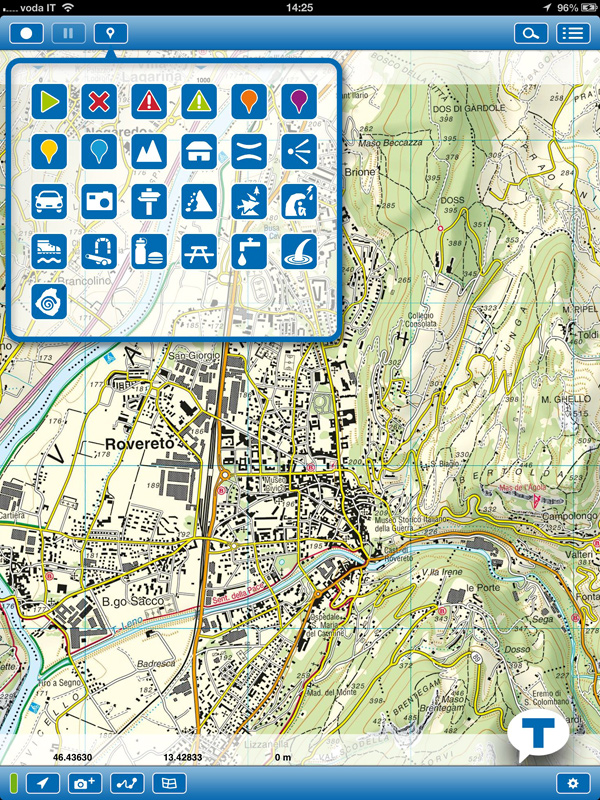
Task: Tap the green status indicator bar
Action: [14, 783]
